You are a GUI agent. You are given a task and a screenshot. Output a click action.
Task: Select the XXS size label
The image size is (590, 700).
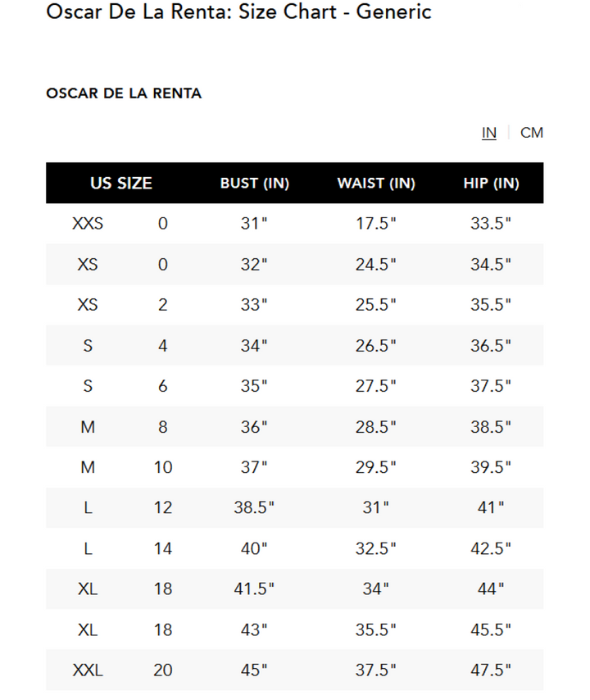[x=88, y=224]
